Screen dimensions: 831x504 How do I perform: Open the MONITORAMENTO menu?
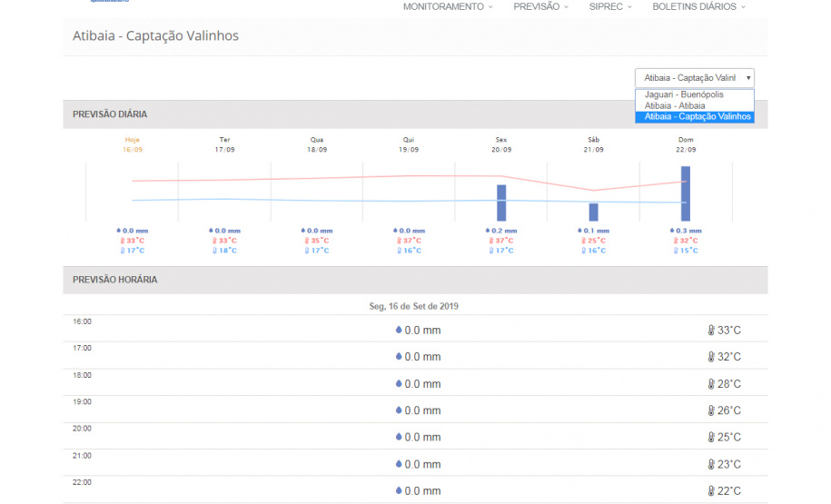(448, 6)
